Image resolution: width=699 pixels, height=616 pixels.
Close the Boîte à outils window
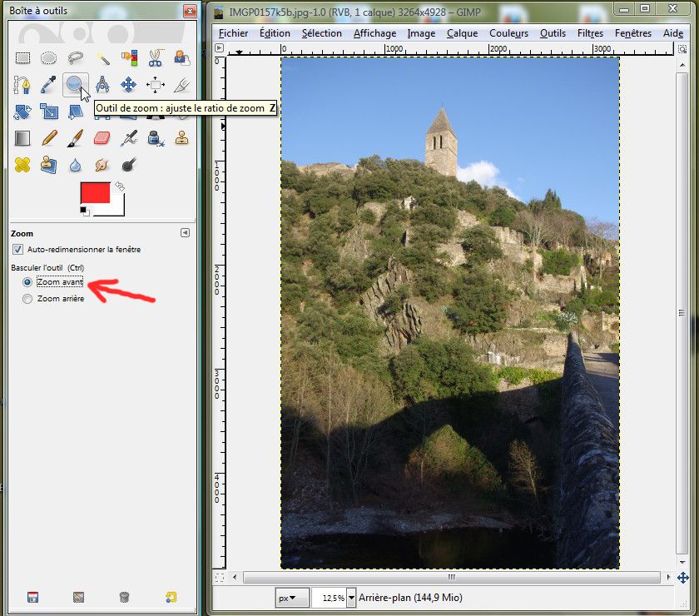(x=190, y=11)
